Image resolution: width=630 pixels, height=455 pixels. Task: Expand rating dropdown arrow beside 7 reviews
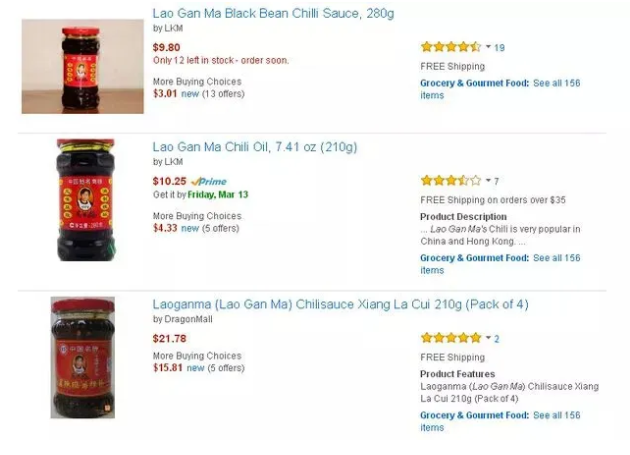pos(488,180)
